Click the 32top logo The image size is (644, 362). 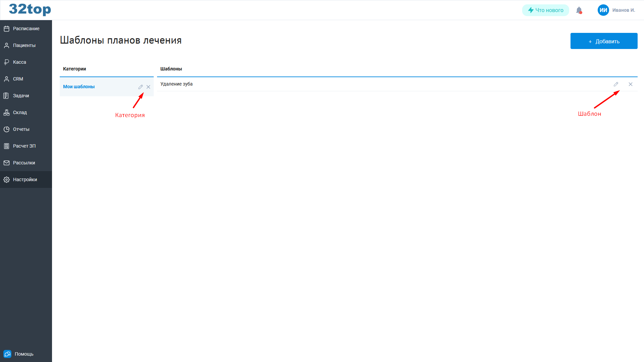point(30,9)
